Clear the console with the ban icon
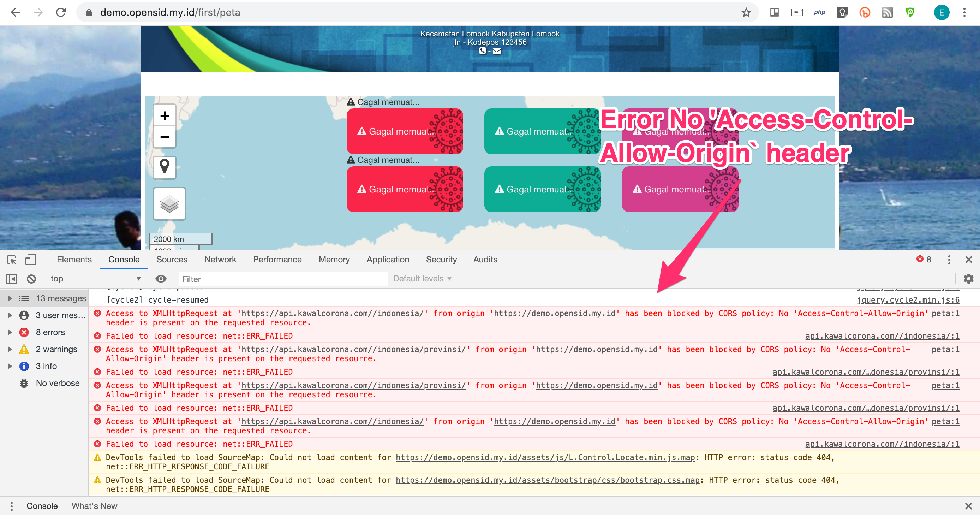Image resolution: width=980 pixels, height=529 pixels. click(x=31, y=279)
